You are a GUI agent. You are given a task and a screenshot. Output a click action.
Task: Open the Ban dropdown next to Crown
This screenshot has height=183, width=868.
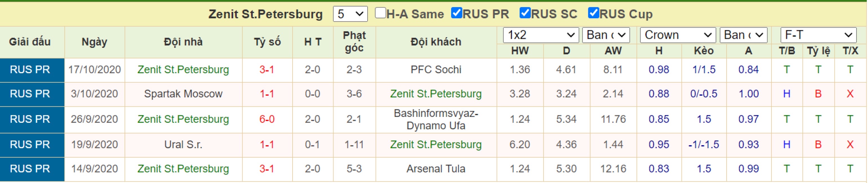pos(743,35)
